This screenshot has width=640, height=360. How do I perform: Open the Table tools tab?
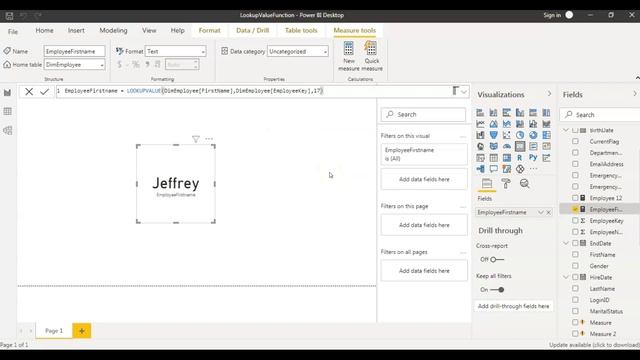pos(301,31)
